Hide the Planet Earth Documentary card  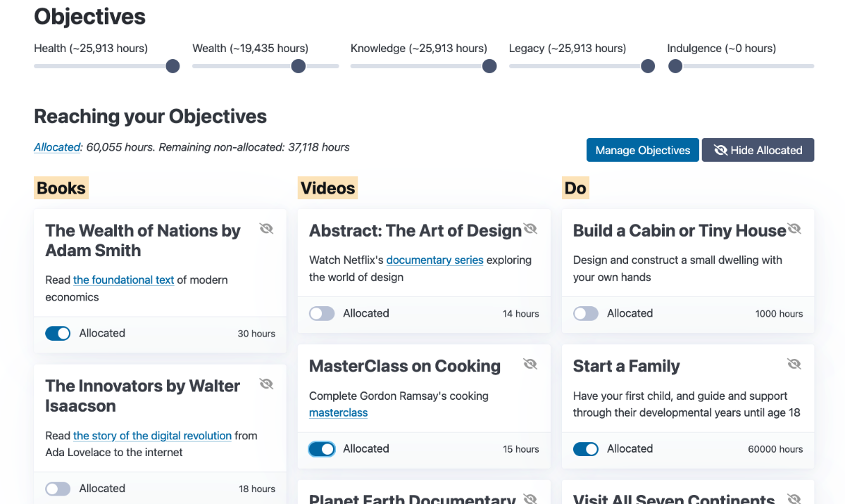pyautogui.click(x=530, y=498)
